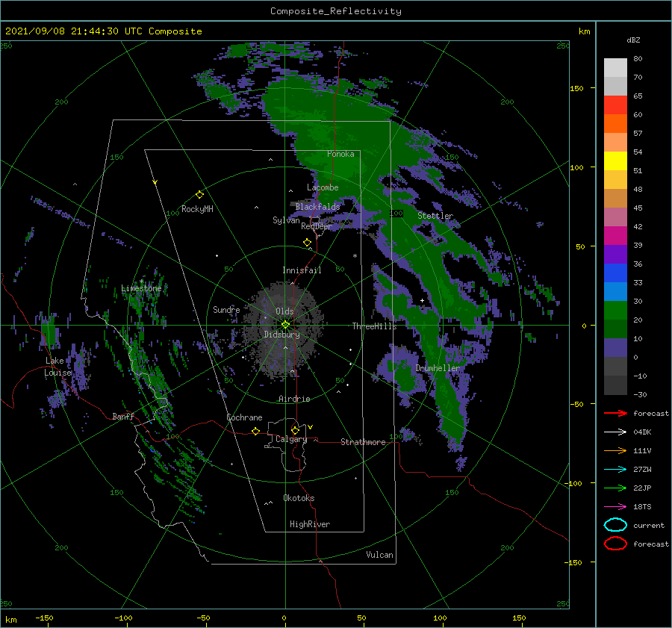Select the orange 111V arrow icon
672x628 pixels.
coord(615,450)
